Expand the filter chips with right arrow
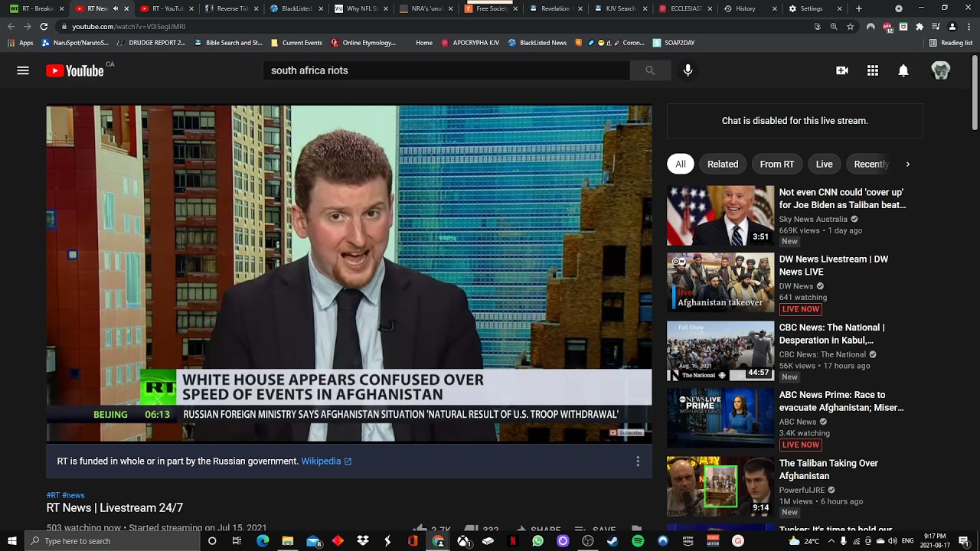The height and width of the screenshot is (551, 980). [x=908, y=164]
